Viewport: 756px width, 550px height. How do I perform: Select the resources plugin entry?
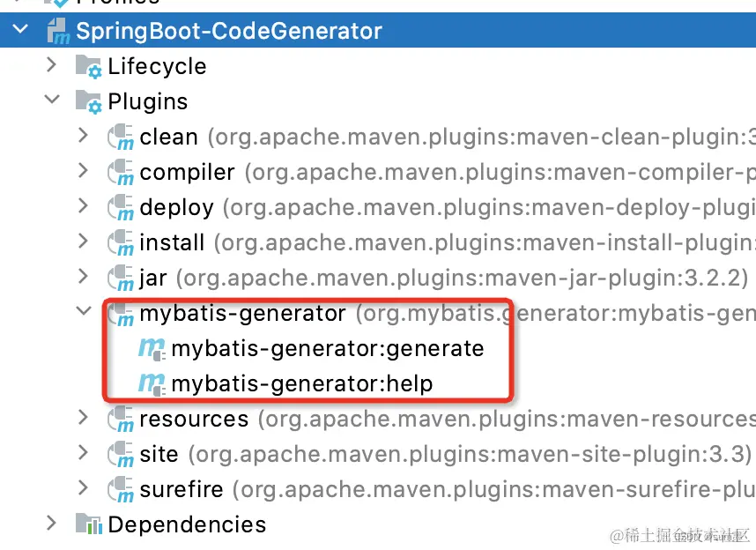203,419
